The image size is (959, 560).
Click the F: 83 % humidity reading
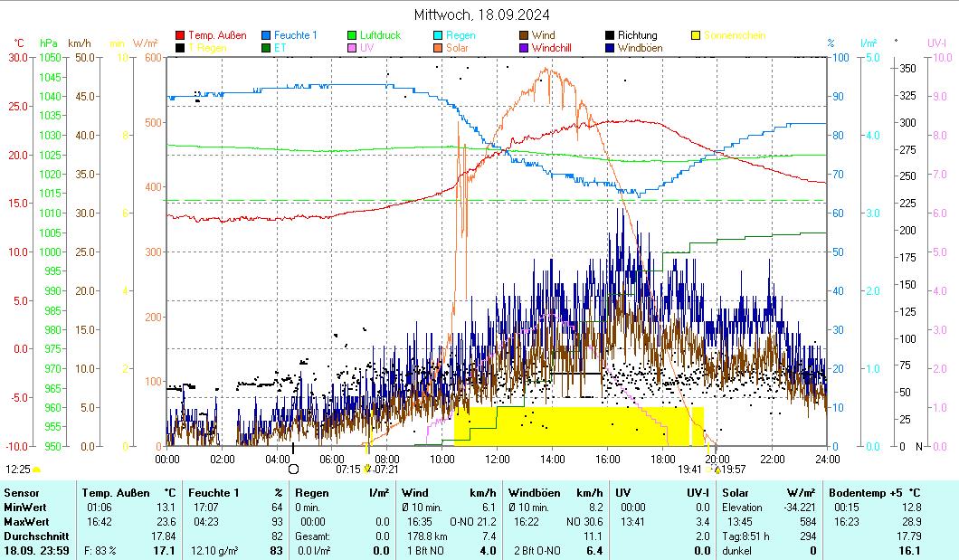[x=100, y=551]
